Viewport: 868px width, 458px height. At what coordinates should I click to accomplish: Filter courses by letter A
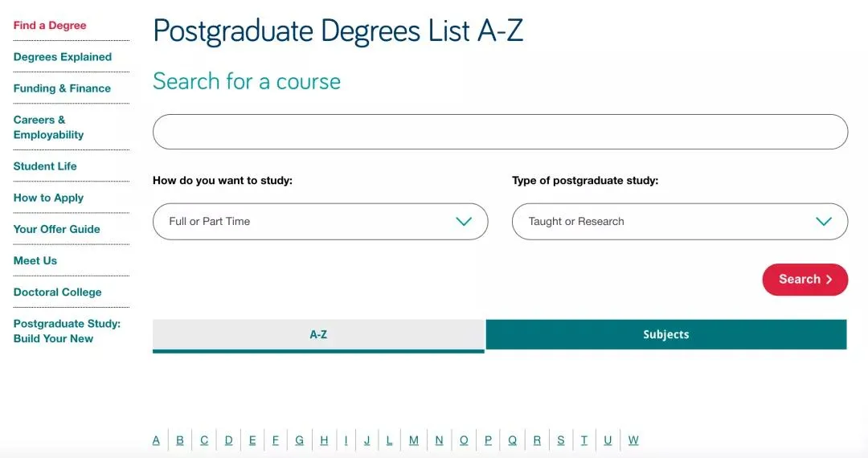[x=156, y=440]
